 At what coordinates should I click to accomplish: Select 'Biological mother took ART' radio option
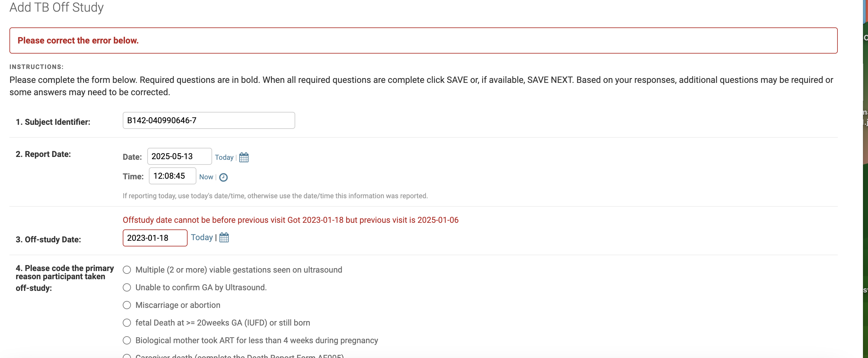click(127, 340)
